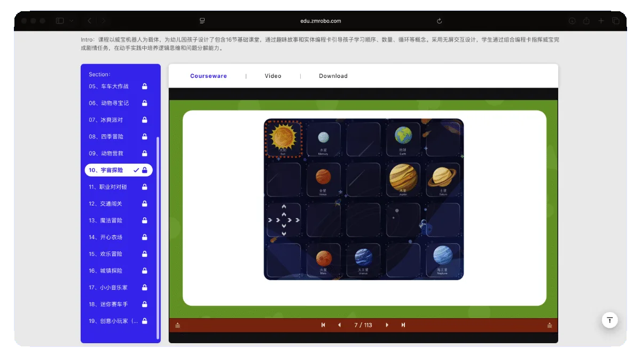Click the Sun card on the grid
The height and width of the screenshot is (364, 641).
(284, 139)
